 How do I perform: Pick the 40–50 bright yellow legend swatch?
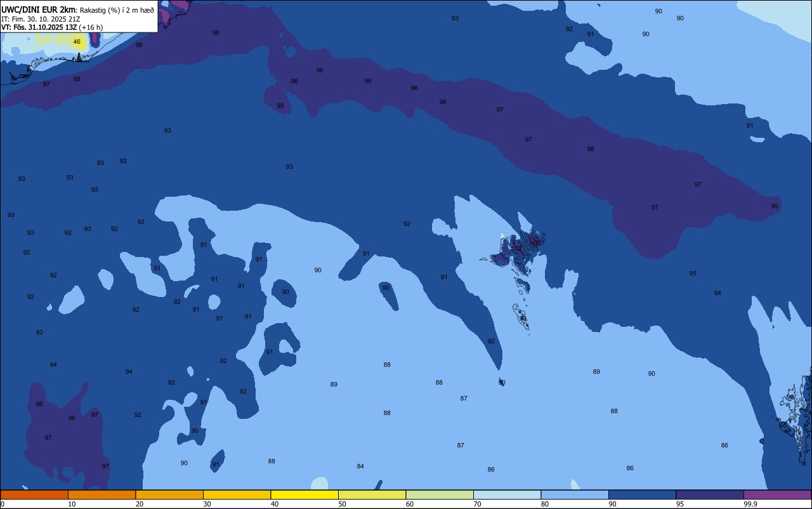304,494
